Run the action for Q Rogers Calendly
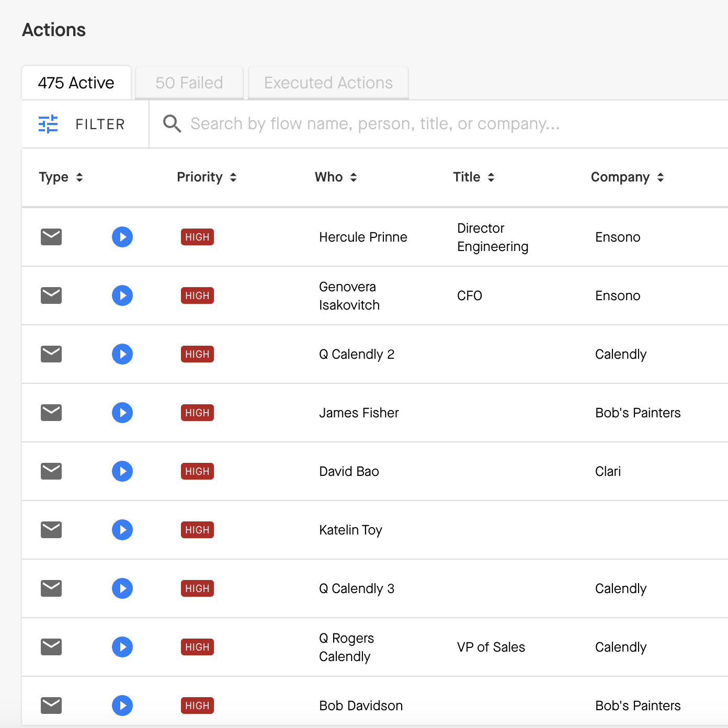This screenshot has width=728, height=728. pos(122,647)
